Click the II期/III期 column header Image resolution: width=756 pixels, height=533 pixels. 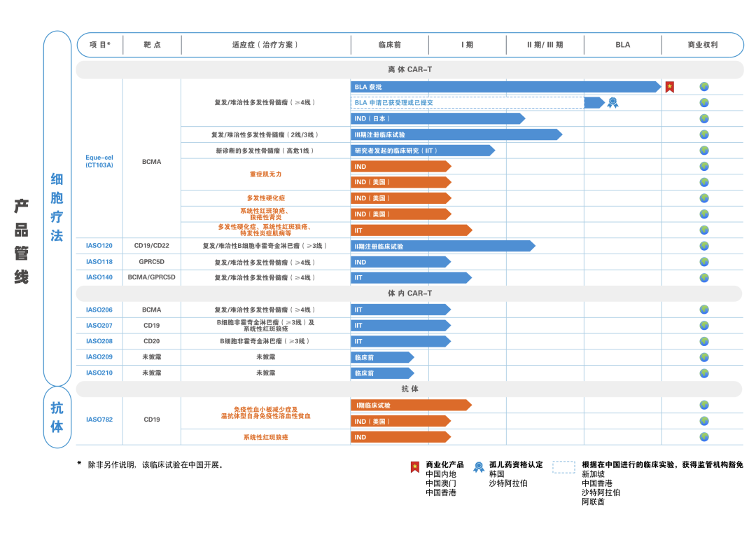pyautogui.click(x=545, y=45)
